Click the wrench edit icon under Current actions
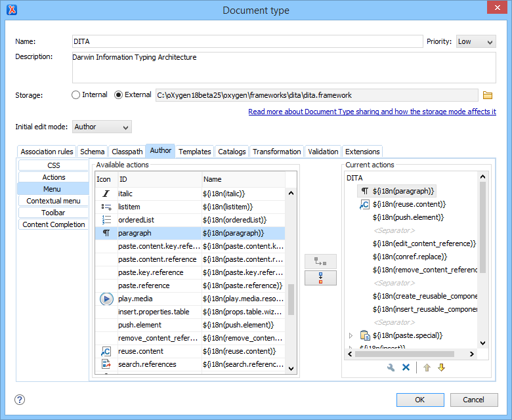Screen dimensions: 512x420 coord(391,367)
